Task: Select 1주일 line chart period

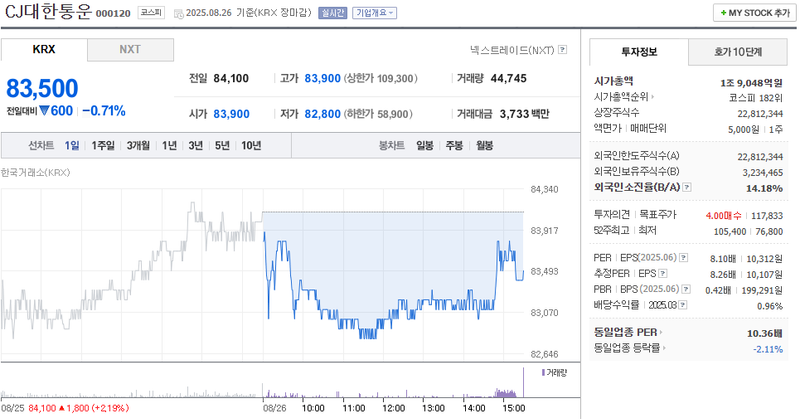Action: pyautogui.click(x=103, y=145)
